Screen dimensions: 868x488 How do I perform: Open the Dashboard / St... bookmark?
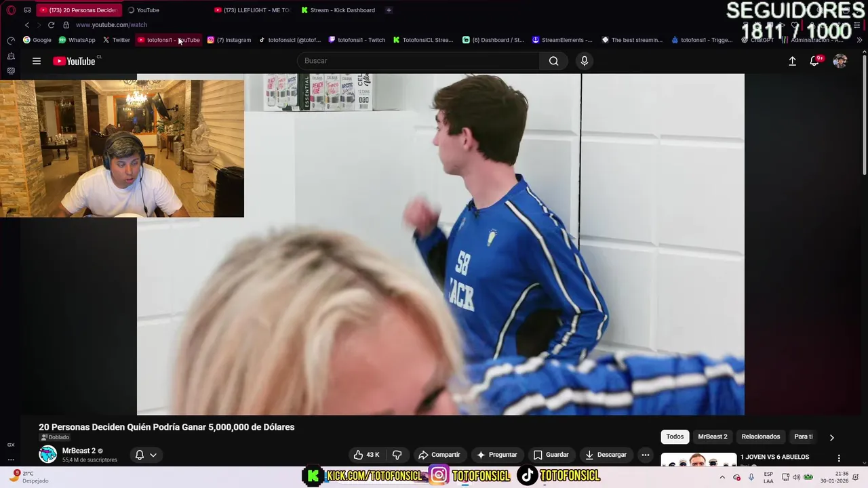[493, 40]
